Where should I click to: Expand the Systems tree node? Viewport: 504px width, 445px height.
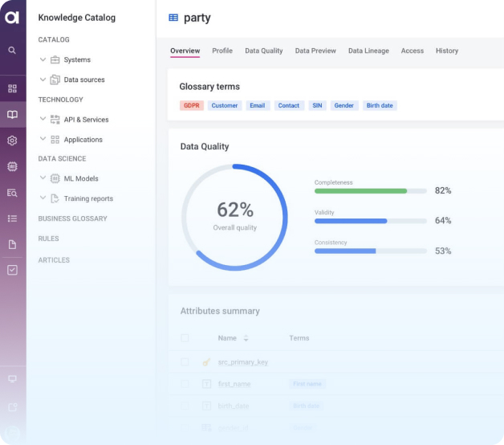pos(43,59)
